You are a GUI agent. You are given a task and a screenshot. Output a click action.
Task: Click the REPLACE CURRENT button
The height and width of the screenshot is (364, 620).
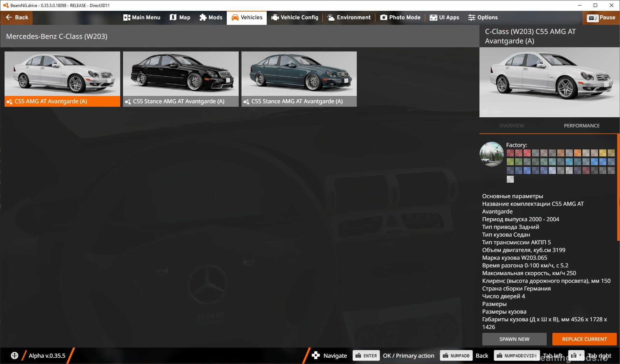(584, 339)
